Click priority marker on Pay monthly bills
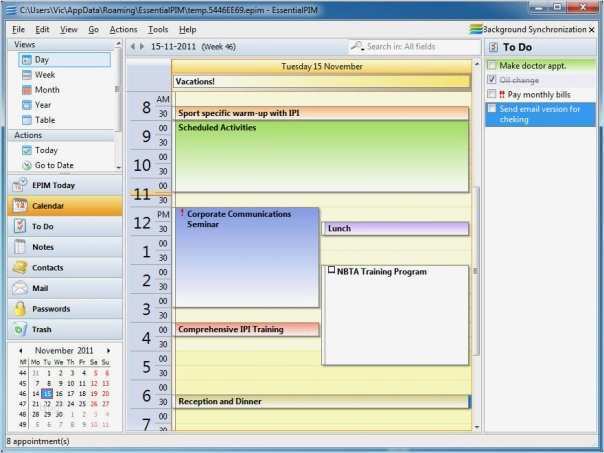The image size is (604, 453). (502, 94)
